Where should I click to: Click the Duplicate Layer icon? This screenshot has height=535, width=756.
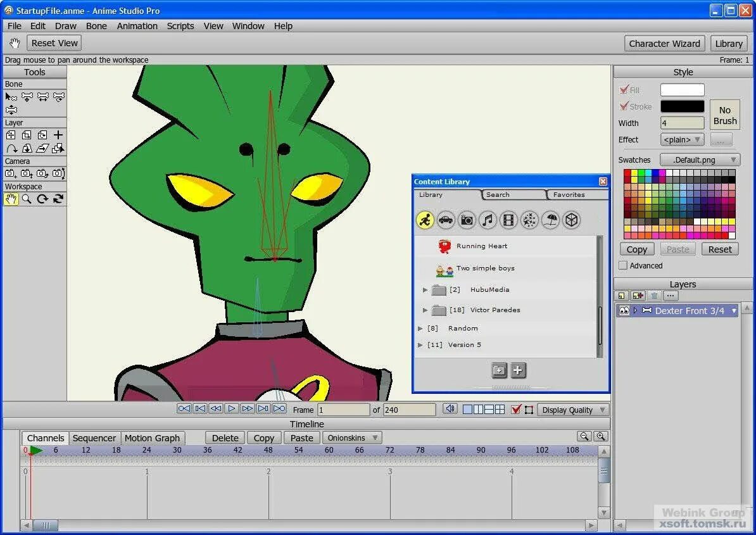pyautogui.click(x=638, y=296)
